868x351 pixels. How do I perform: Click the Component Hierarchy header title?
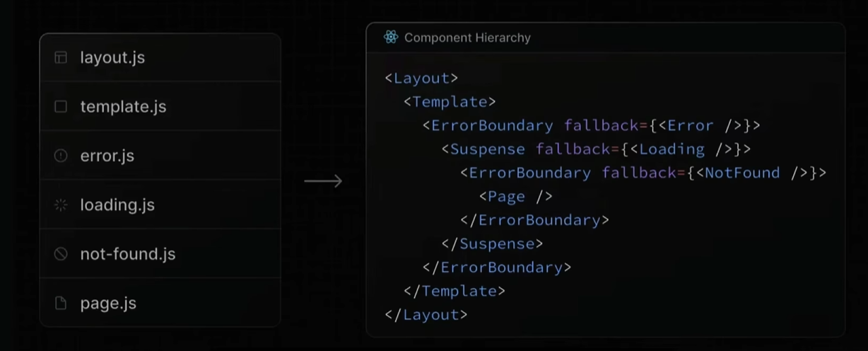point(467,38)
